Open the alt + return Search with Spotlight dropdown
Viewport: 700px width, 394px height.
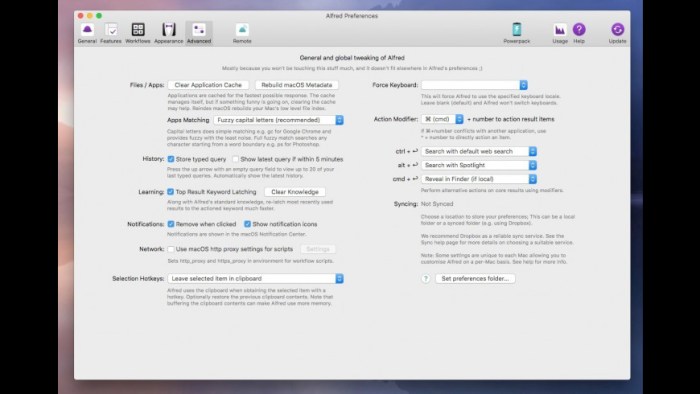[479, 165]
